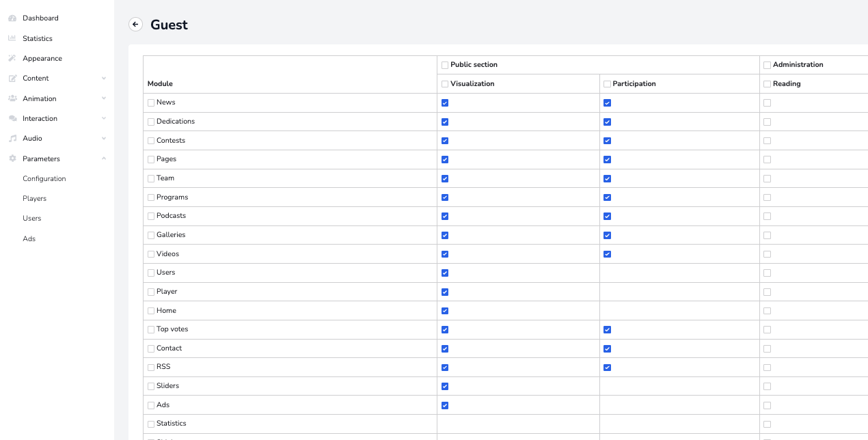Click the Parameters gear icon
The width and height of the screenshot is (868, 440).
(12, 159)
